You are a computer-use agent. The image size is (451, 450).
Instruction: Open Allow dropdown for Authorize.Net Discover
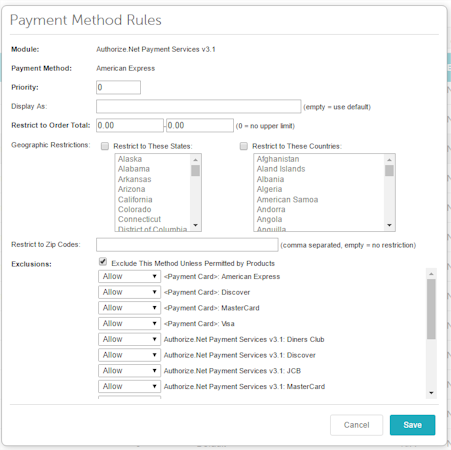[129, 355]
